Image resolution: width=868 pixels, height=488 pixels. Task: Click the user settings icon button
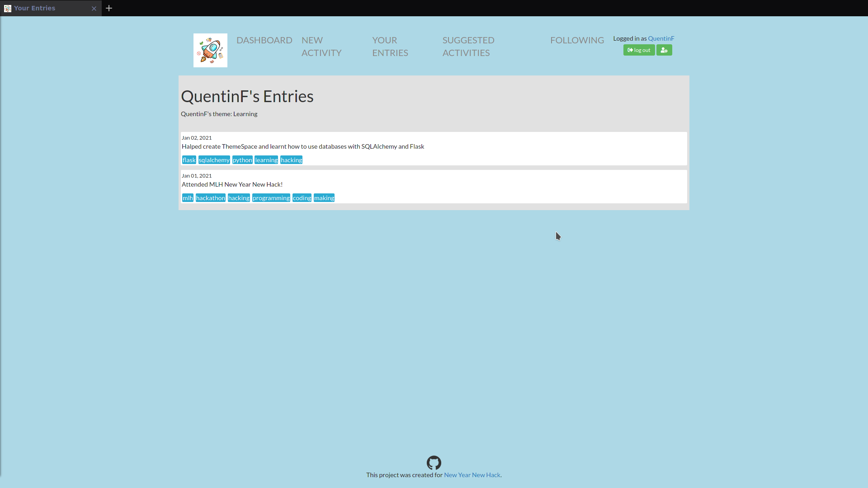coord(664,50)
